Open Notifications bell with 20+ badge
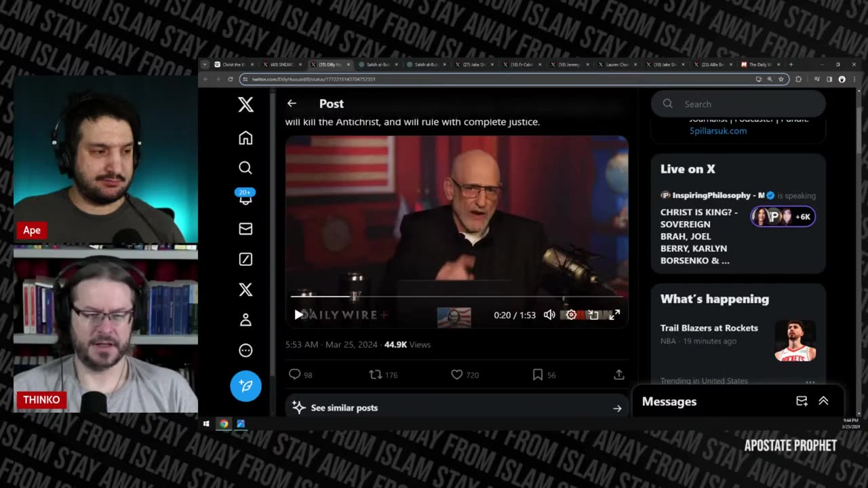This screenshot has width=868, height=488. 245,197
